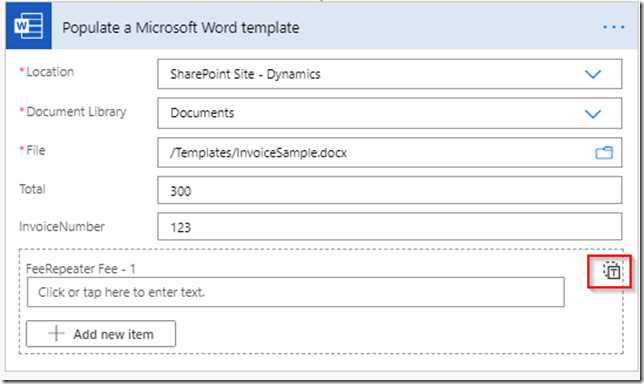This screenshot has height=384, width=644.
Task: Click the Add new item button
Action: 101,333
